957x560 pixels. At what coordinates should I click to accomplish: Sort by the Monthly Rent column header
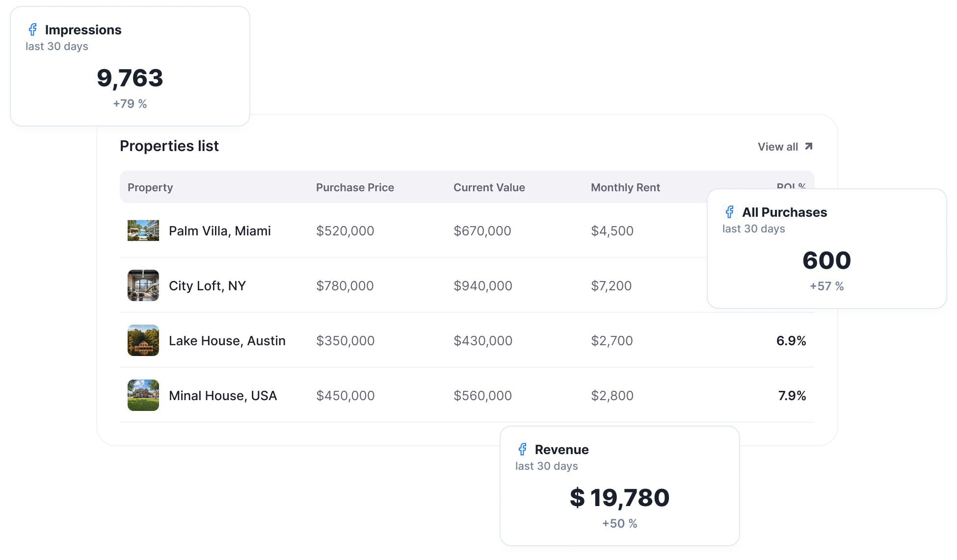point(625,187)
